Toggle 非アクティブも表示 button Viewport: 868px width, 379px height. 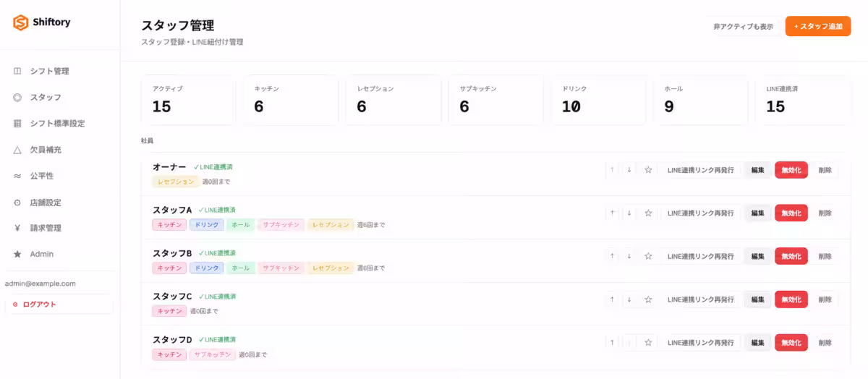(743, 26)
